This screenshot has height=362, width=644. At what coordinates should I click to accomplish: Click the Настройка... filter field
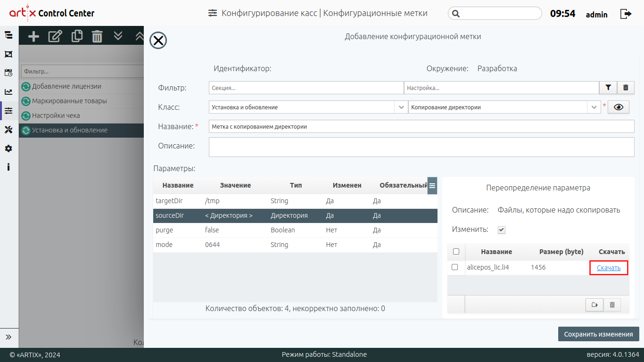[502, 88]
